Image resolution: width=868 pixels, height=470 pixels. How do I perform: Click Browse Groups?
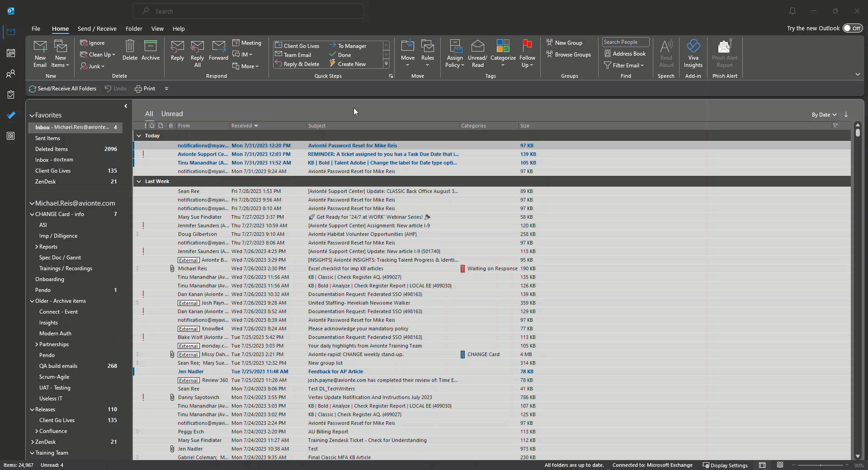568,54
